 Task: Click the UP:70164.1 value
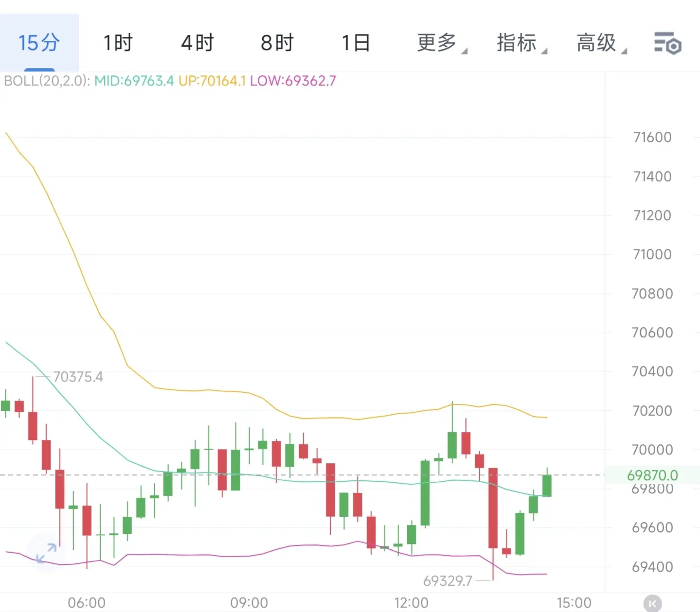tap(212, 81)
